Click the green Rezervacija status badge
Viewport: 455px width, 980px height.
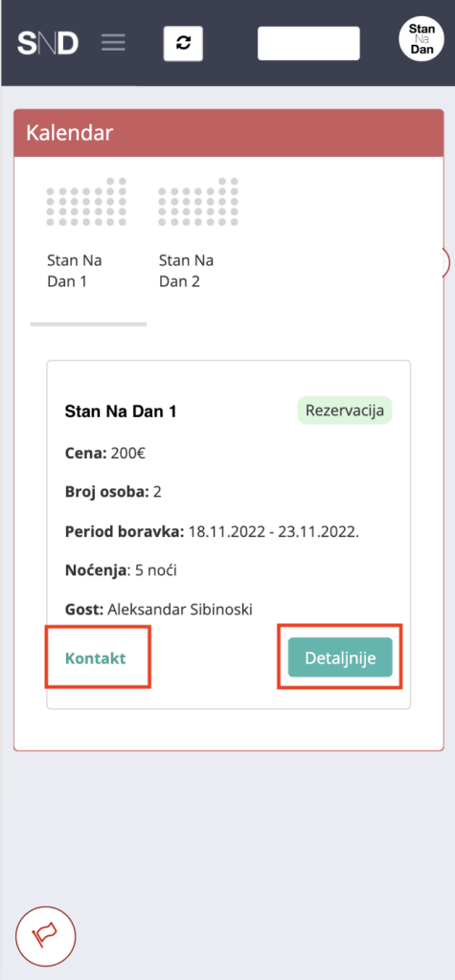click(344, 411)
